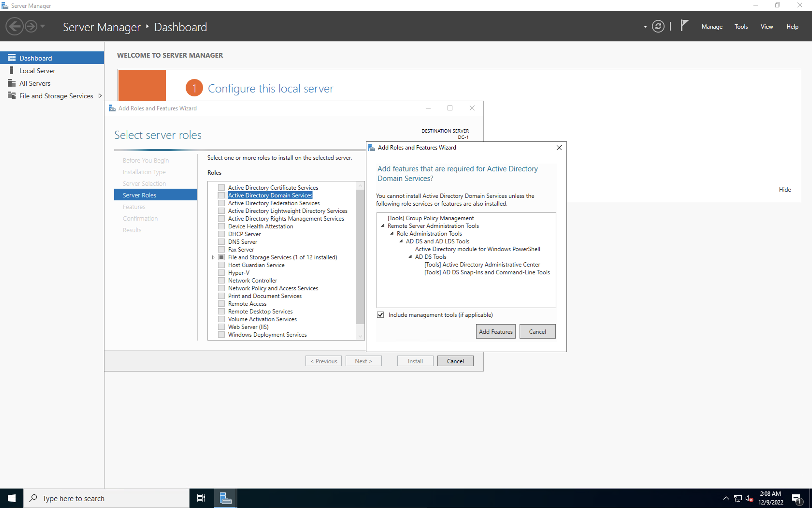Click the refresh icon in header

tap(658, 27)
